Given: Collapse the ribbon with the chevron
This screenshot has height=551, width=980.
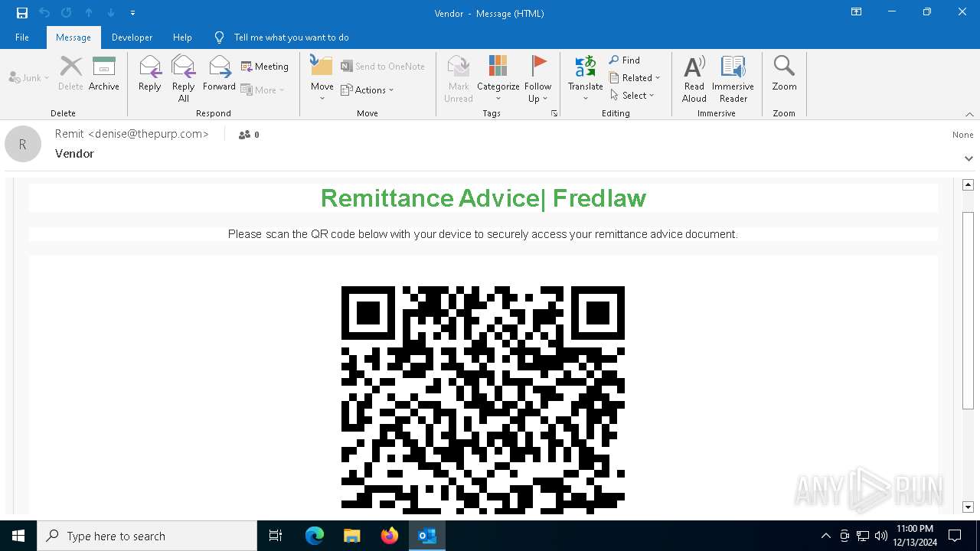Looking at the screenshot, I should click(x=969, y=114).
